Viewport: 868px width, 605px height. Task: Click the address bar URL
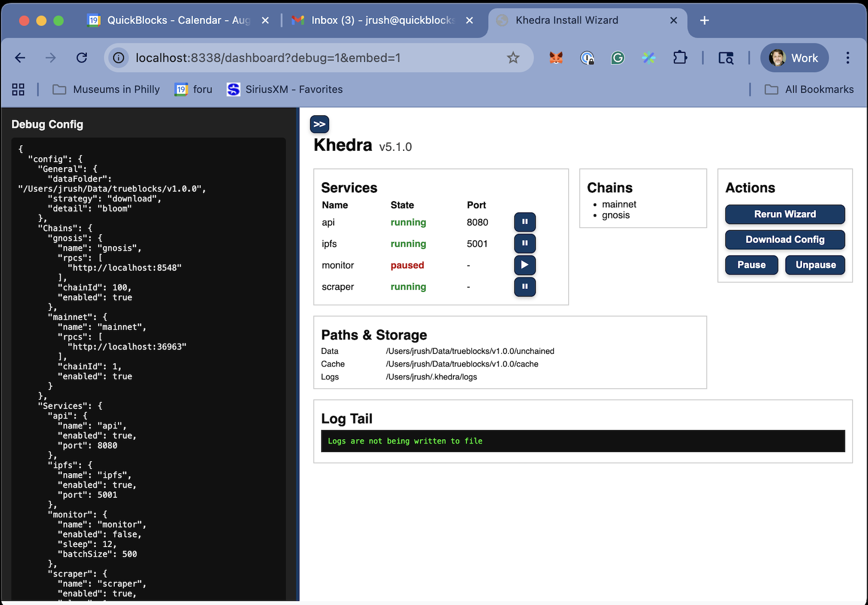(x=268, y=58)
